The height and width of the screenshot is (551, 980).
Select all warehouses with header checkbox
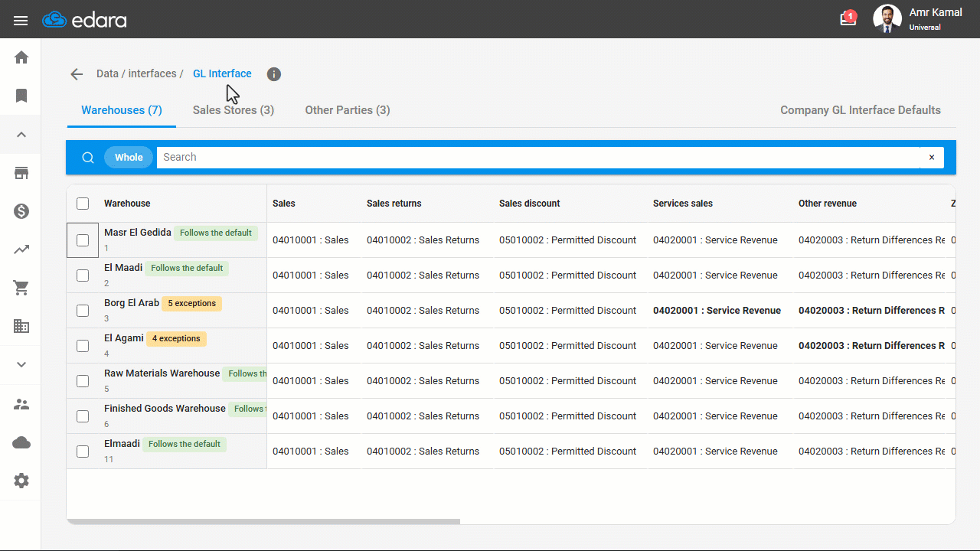pyautogui.click(x=83, y=204)
